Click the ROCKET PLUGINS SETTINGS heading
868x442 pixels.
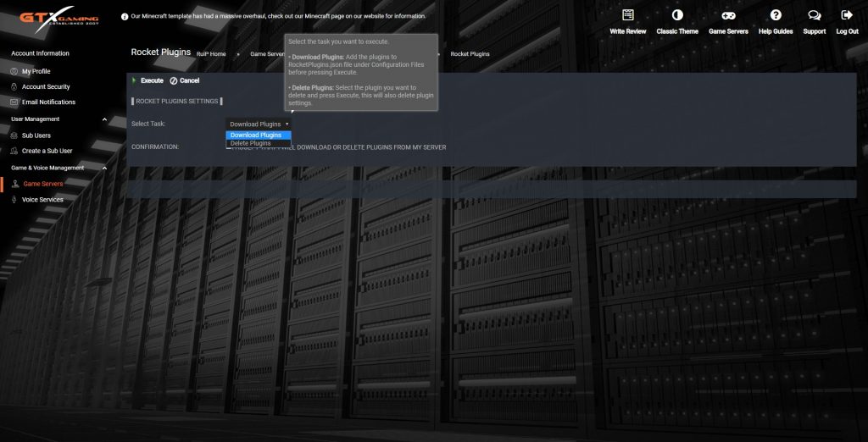[x=176, y=102]
